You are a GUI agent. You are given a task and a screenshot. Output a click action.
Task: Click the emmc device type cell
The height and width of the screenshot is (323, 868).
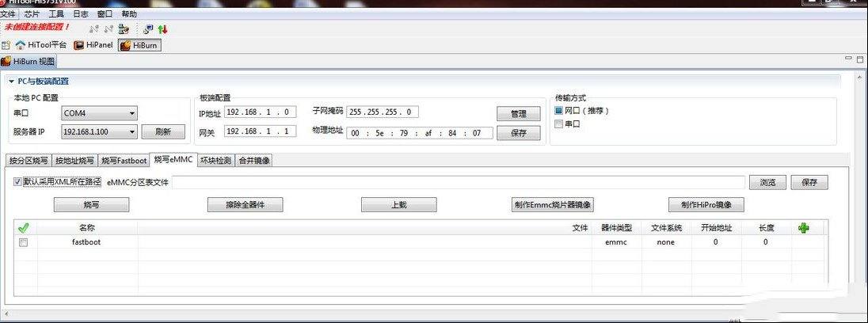(x=616, y=242)
